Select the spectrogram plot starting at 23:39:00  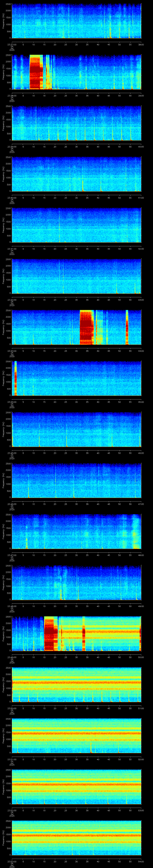click(77, 123)
